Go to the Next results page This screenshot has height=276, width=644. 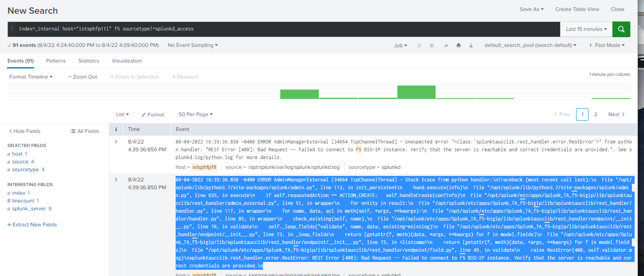(616, 115)
